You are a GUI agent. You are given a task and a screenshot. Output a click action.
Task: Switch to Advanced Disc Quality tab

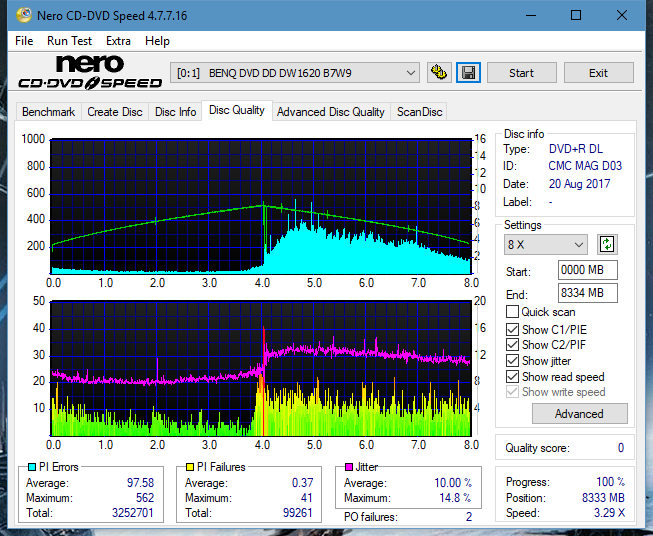[x=331, y=112]
